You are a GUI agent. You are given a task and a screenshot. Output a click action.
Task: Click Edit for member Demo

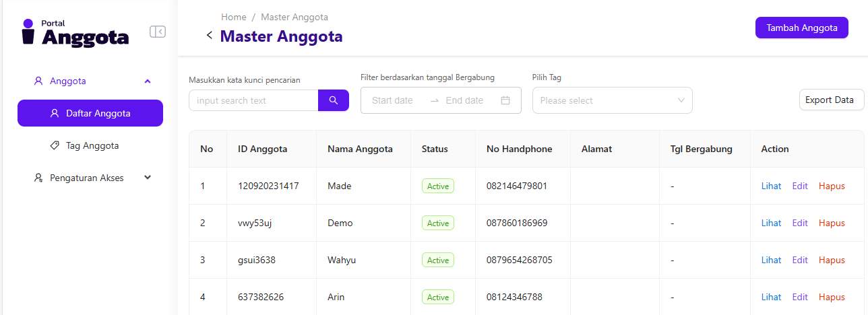pyautogui.click(x=800, y=223)
